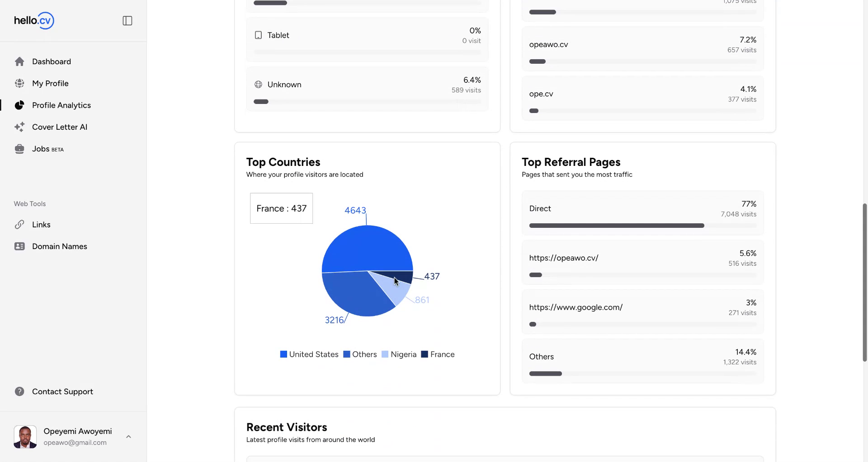Click the Cover Letter AI sparkle icon
Image resolution: width=868 pixels, height=462 pixels.
click(x=19, y=127)
